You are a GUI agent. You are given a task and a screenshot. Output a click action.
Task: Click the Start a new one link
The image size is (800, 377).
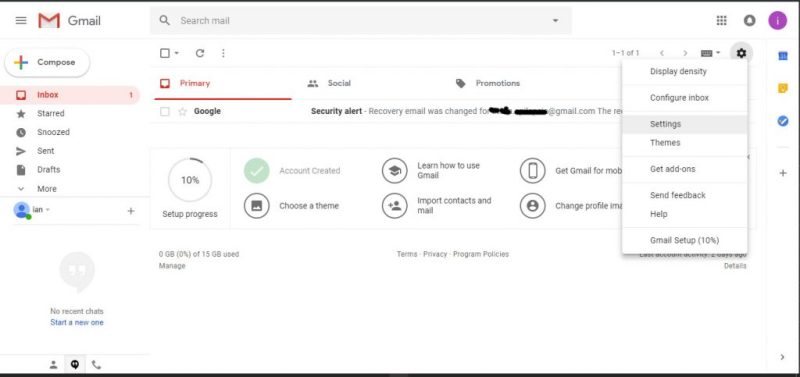[77, 322]
